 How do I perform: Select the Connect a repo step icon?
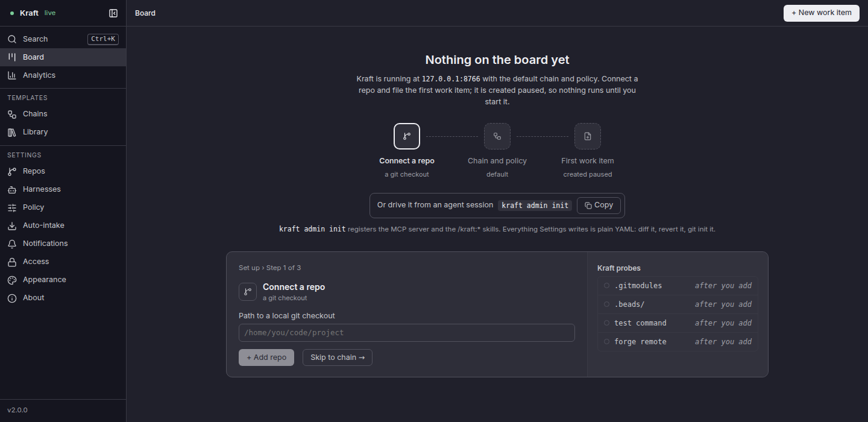tap(407, 136)
